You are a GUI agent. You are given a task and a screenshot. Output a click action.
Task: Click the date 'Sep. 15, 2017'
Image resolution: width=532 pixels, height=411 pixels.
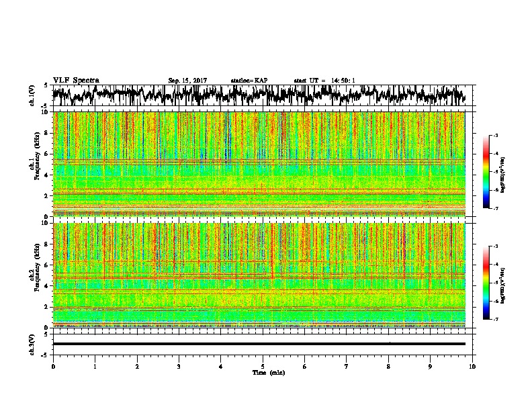coord(187,81)
